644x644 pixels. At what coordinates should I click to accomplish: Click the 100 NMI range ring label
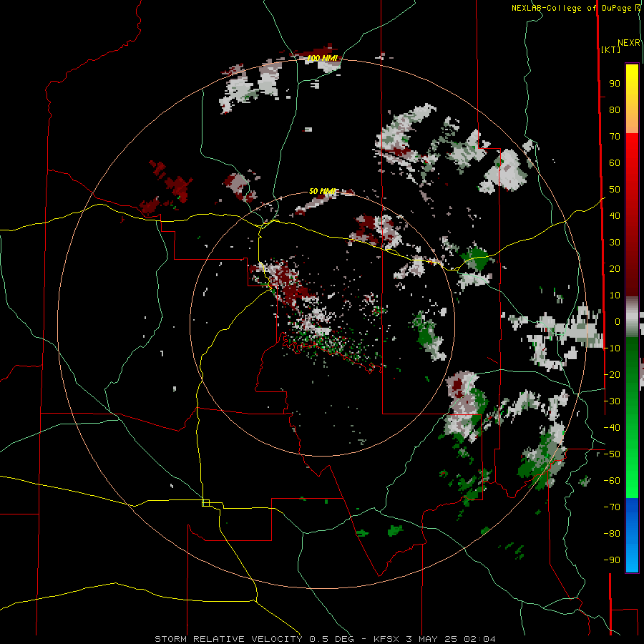[323, 58]
